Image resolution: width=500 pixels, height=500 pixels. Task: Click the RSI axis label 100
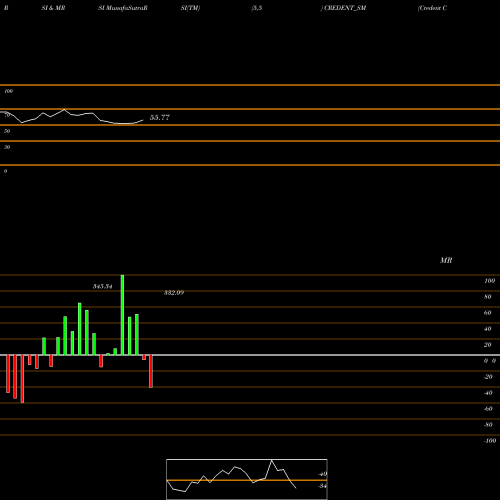pyautogui.click(x=8, y=91)
